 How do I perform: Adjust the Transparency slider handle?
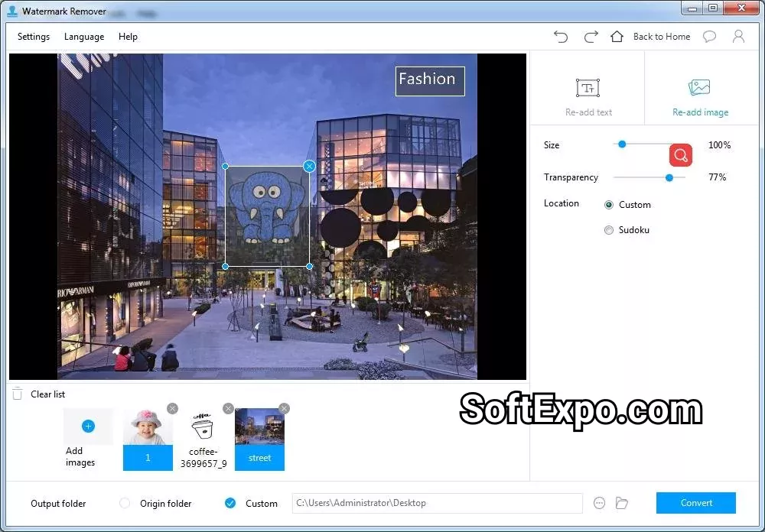click(x=669, y=177)
